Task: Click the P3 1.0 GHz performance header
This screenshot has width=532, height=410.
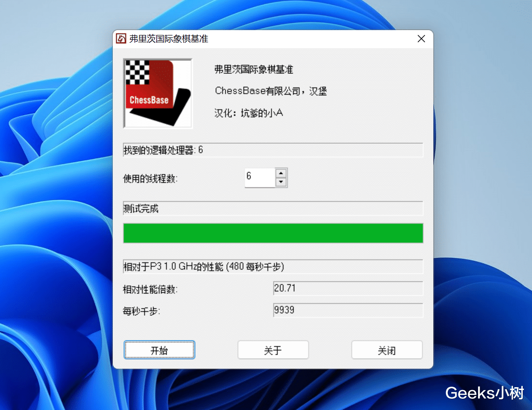Action: click(273, 267)
